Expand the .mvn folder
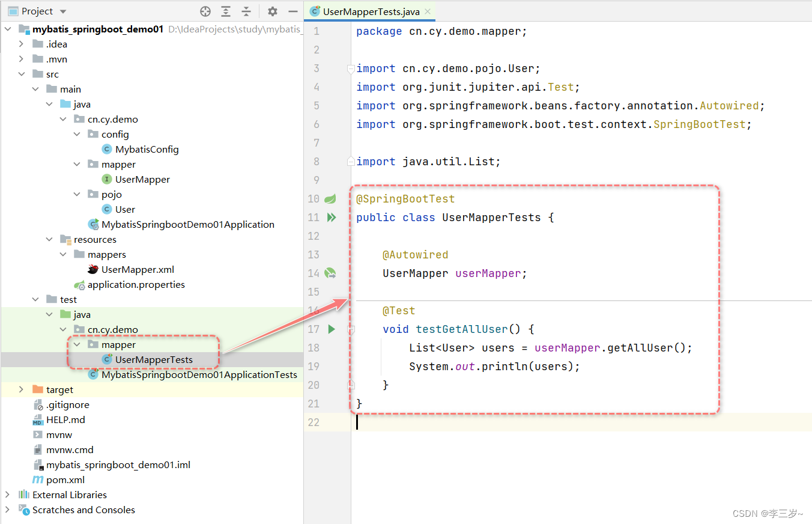This screenshot has width=812, height=524. coord(22,59)
